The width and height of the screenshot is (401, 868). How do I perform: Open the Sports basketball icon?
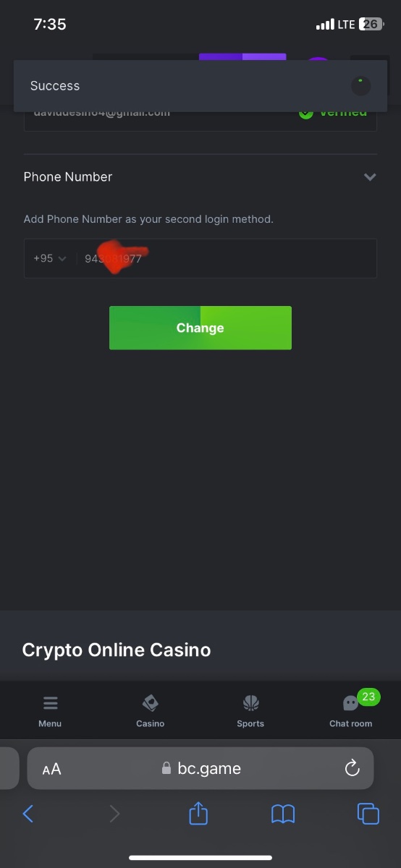(250, 703)
